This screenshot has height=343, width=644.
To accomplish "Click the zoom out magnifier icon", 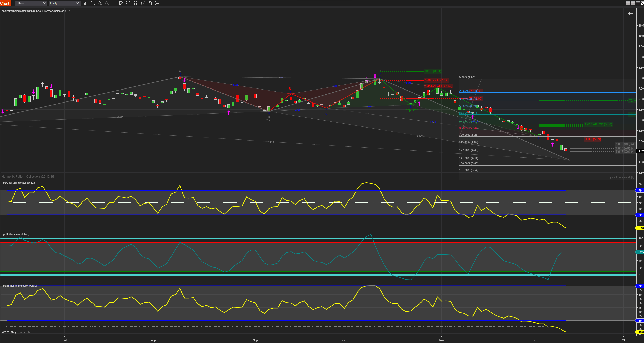I will click(107, 3).
